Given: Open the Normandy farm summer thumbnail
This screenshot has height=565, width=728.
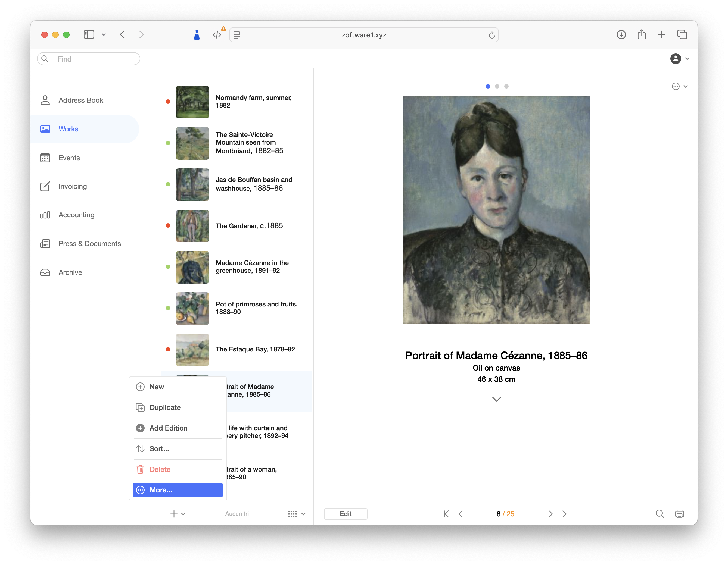Looking at the screenshot, I should click(x=192, y=102).
